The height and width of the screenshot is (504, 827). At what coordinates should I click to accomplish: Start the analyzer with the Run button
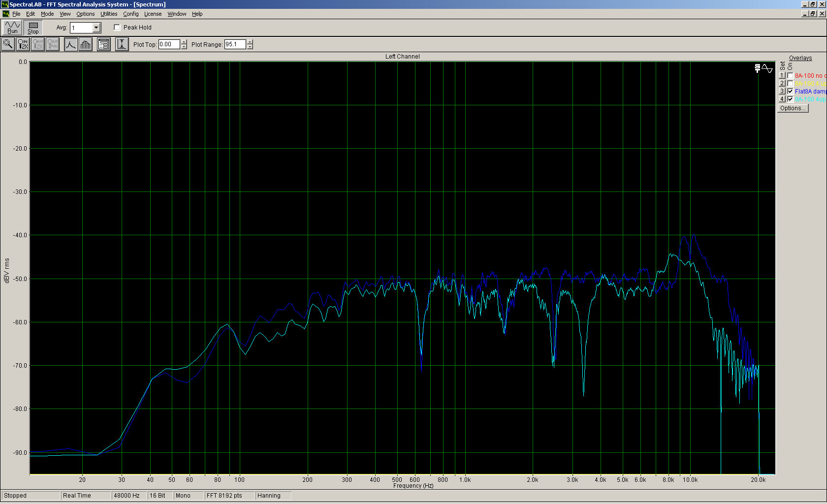[12, 28]
